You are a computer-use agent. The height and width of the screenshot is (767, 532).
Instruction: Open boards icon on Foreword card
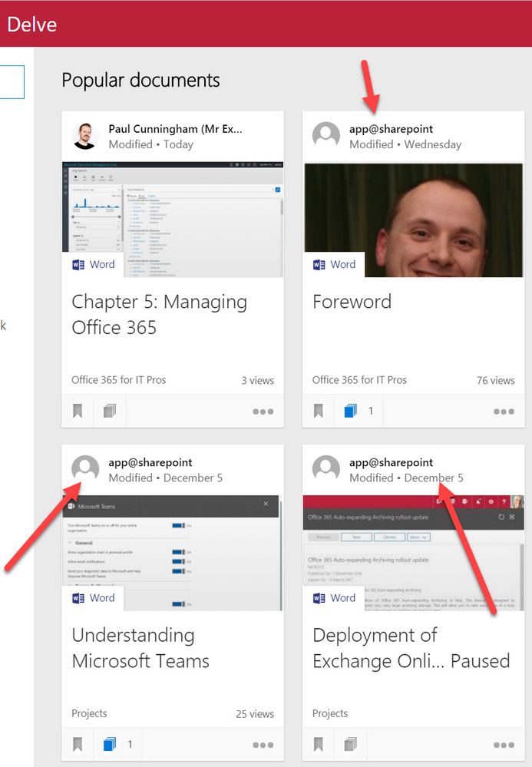pos(351,411)
